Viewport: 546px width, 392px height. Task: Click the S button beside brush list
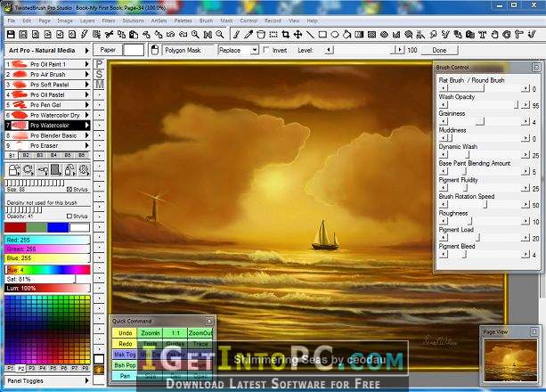99,74
